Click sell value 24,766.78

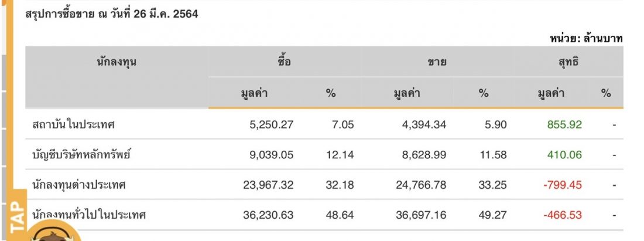coord(421,185)
